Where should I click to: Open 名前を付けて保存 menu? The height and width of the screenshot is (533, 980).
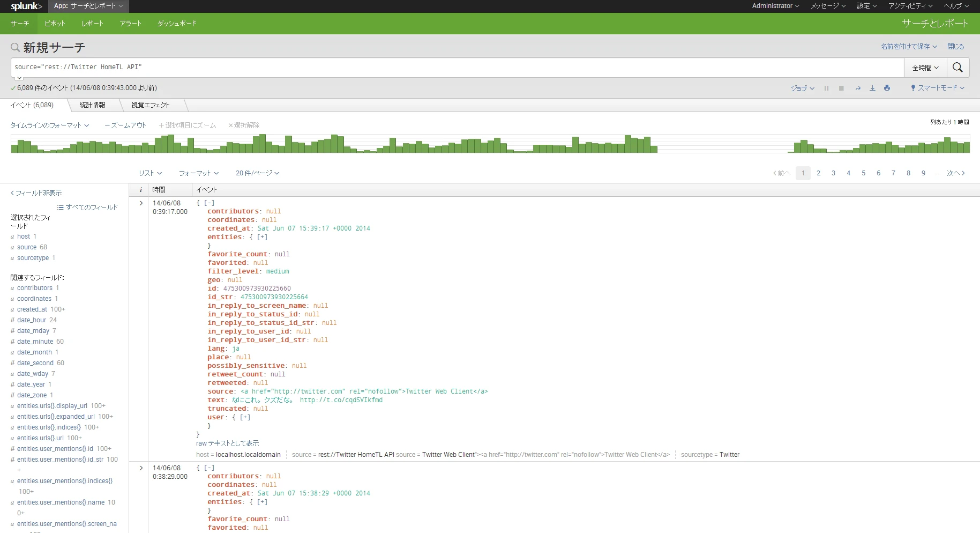tap(909, 47)
